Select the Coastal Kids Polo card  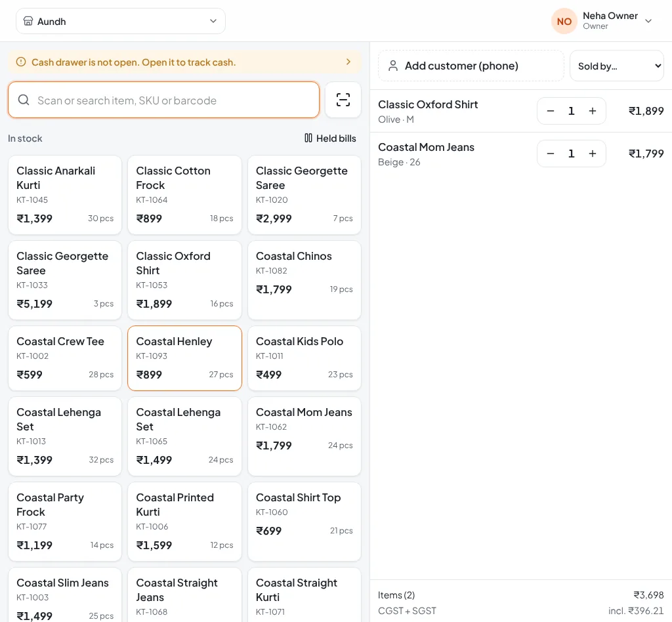click(x=304, y=358)
